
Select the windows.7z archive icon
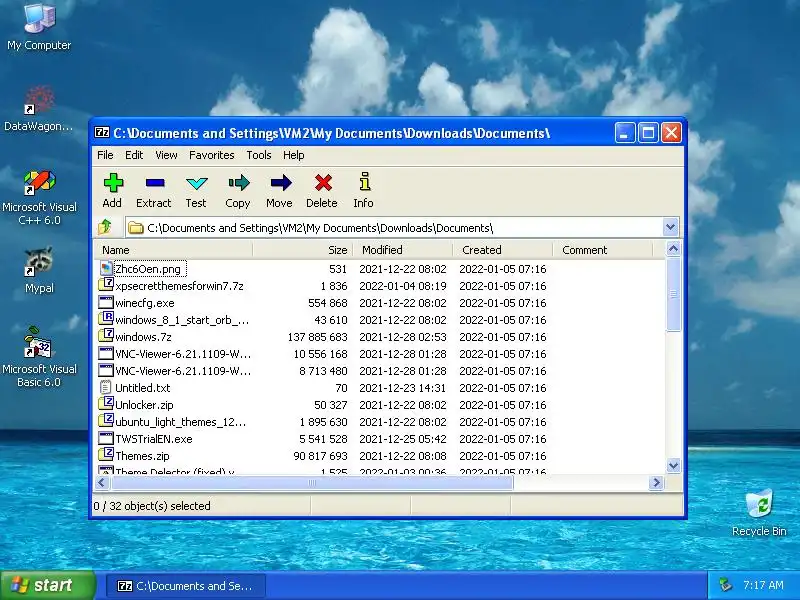point(106,336)
